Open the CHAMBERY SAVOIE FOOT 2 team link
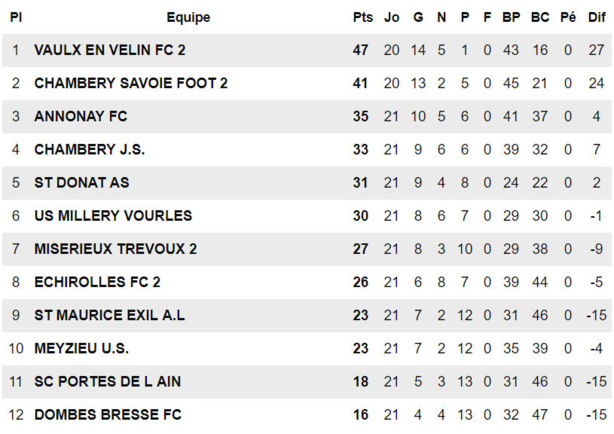The height and width of the screenshot is (434, 614). click(131, 83)
